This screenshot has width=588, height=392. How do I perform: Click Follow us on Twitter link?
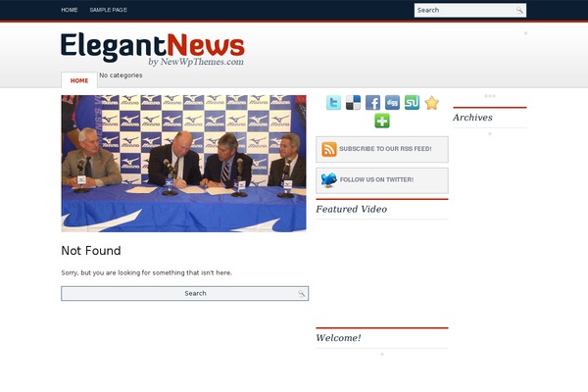(376, 179)
